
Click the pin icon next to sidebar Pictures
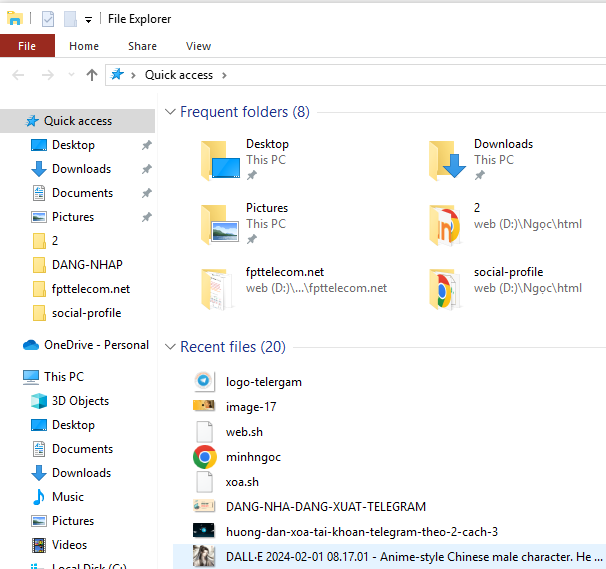click(x=146, y=217)
